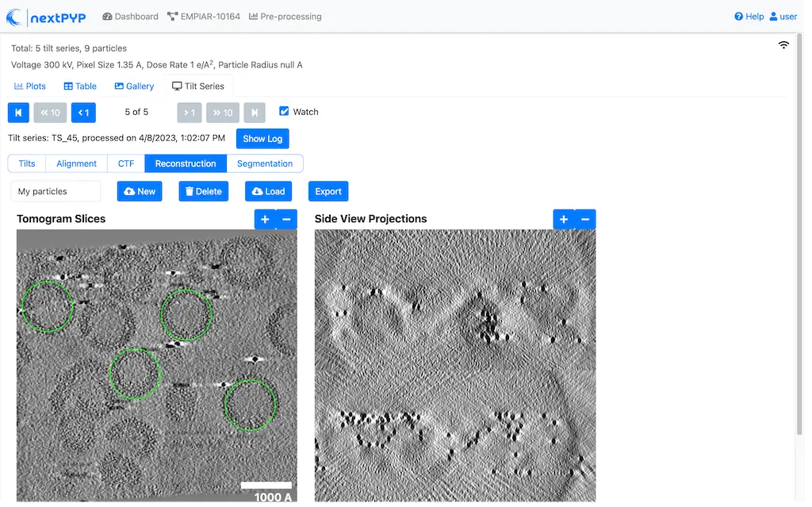Delete the My particles list
The height and width of the screenshot is (507, 812).
(x=203, y=191)
